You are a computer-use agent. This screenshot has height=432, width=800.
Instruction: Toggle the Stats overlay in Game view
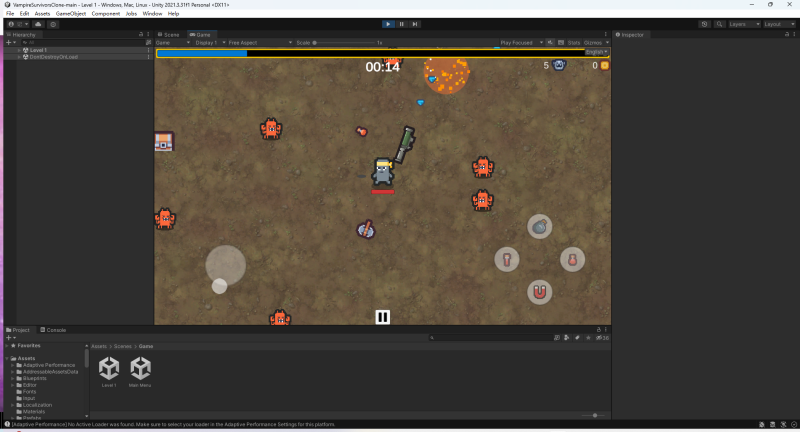tap(573, 43)
